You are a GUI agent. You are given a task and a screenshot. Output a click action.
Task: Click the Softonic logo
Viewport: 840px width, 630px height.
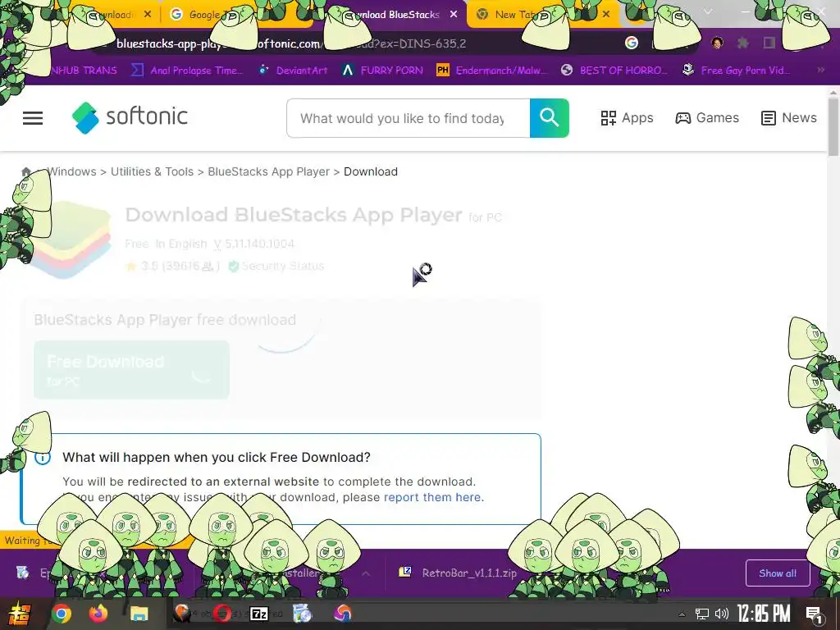point(130,117)
